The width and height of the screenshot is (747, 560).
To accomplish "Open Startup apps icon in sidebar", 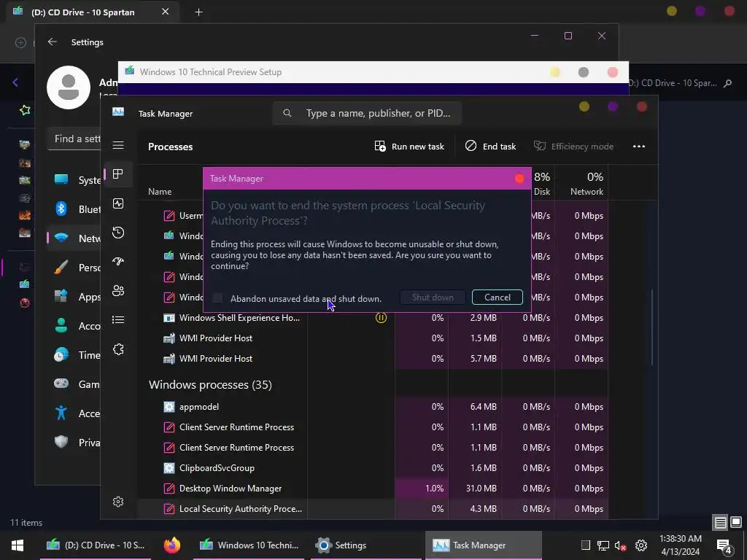I will point(118,262).
